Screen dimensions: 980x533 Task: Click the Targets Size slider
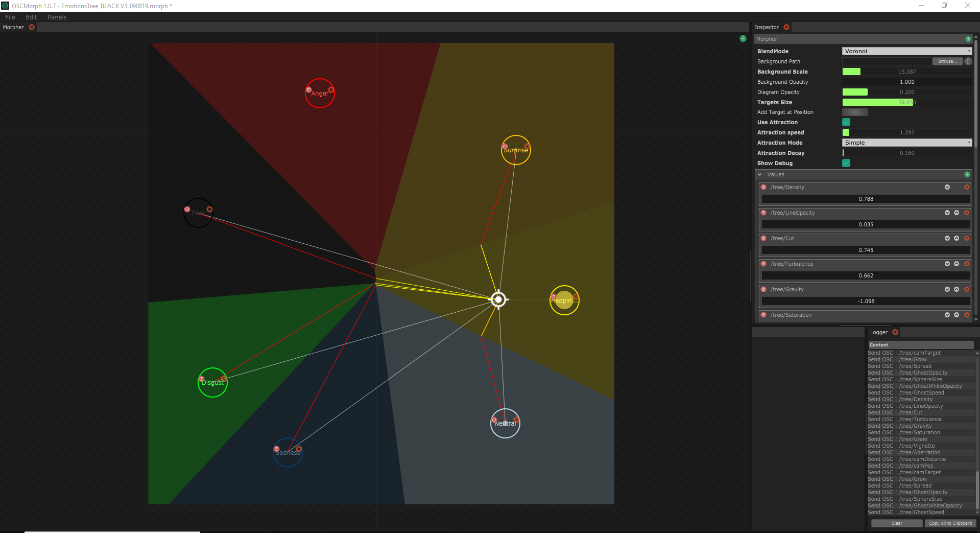pos(906,102)
